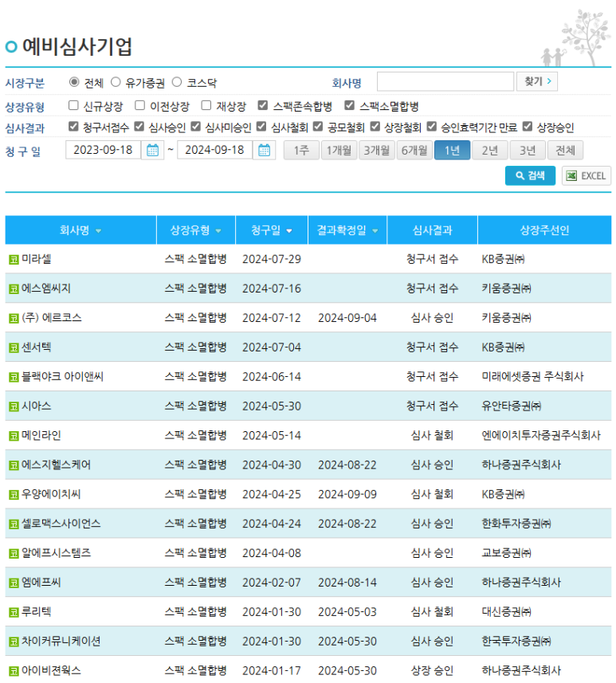Select 미래에셋증권 주식회사 underwriter text
The image size is (616, 683).
pyautogui.click(x=532, y=377)
